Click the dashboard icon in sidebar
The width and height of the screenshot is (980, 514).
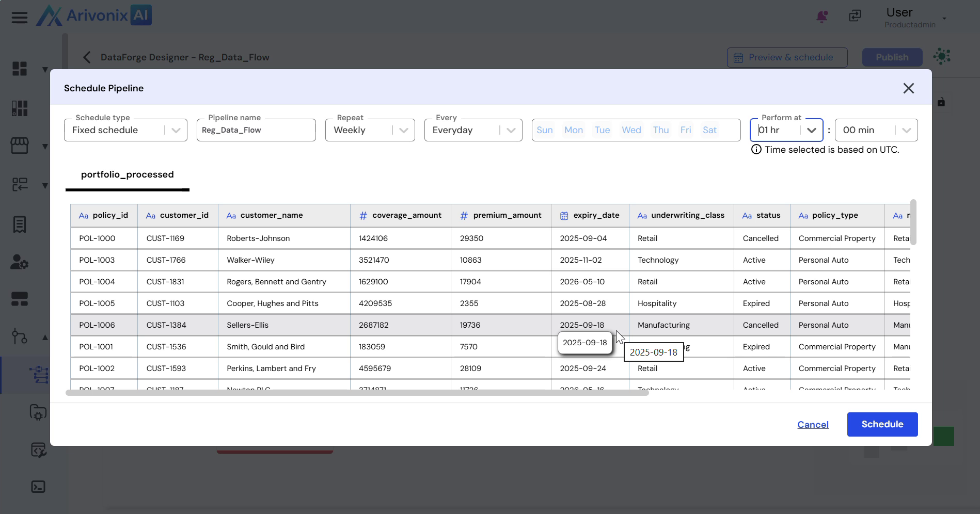[20, 69]
